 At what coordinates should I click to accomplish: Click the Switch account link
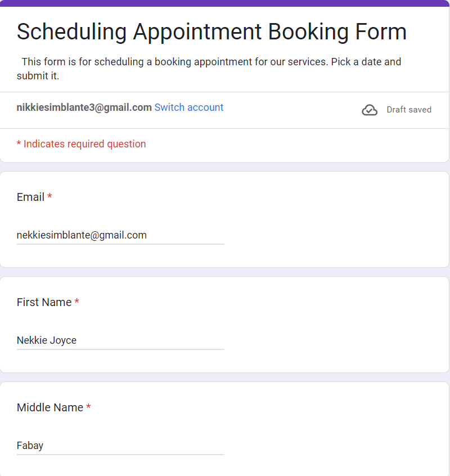tap(189, 107)
